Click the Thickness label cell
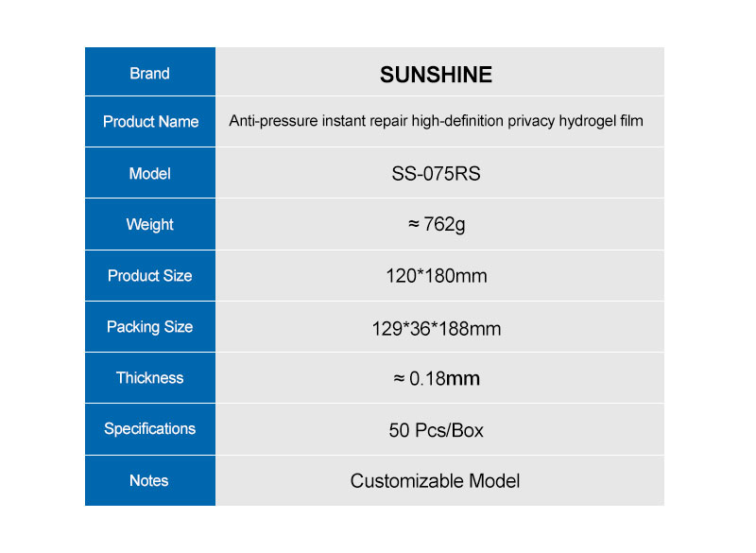The width and height of the screenshot is (756, 553). pos(149,377)
